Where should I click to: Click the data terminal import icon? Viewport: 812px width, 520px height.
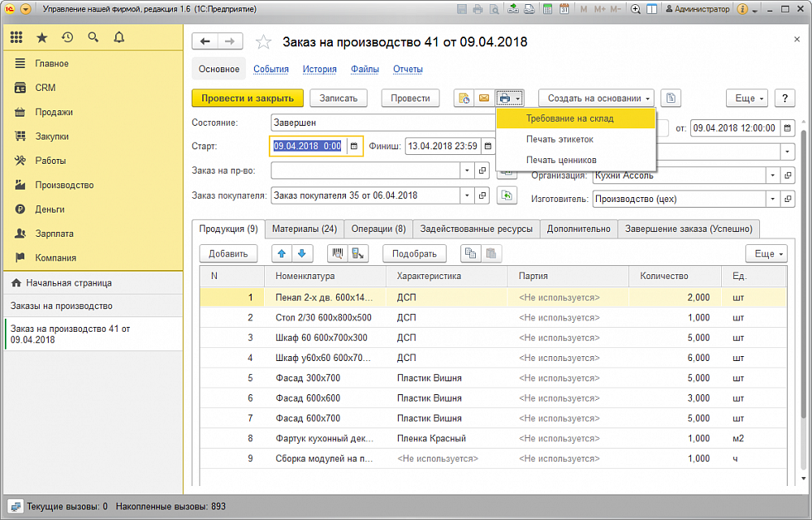coord(358,254)
